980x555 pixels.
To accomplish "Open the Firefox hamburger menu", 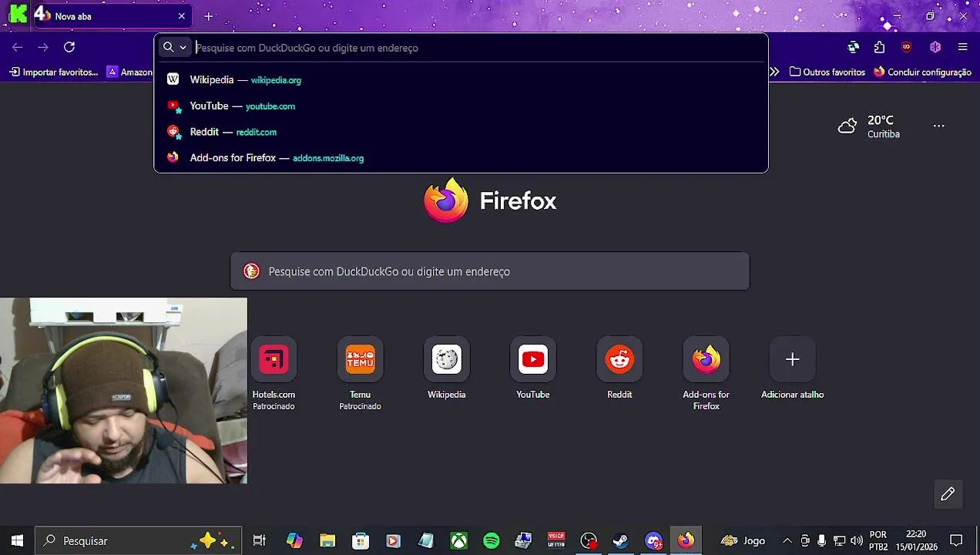I will pos(962,47).
